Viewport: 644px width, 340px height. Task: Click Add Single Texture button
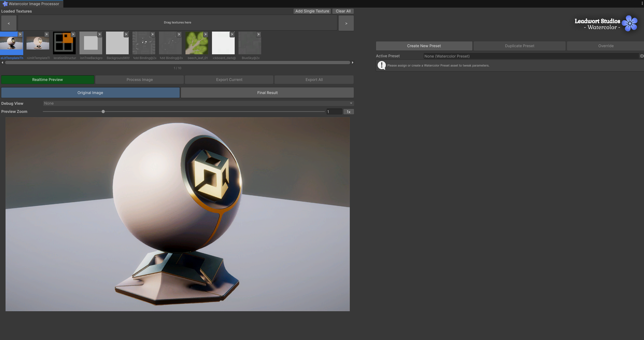pyautogui.click(x=312, y=11)
